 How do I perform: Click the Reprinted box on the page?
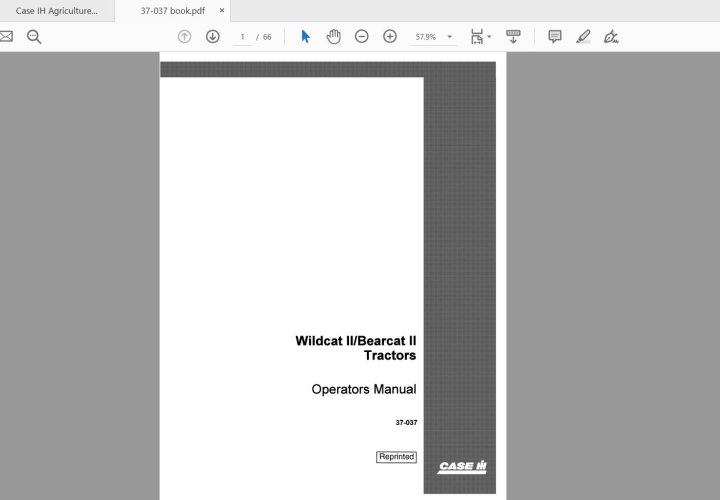[x=396, y=457]
